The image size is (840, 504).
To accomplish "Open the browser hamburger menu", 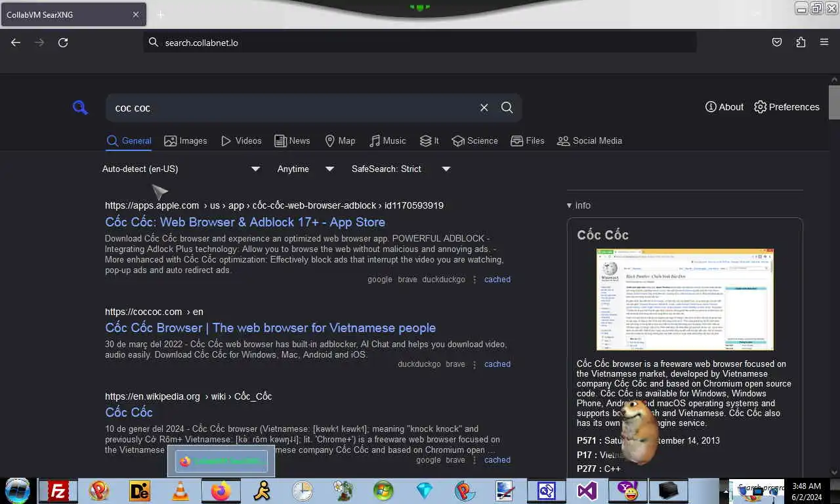I will click(824, 42).
